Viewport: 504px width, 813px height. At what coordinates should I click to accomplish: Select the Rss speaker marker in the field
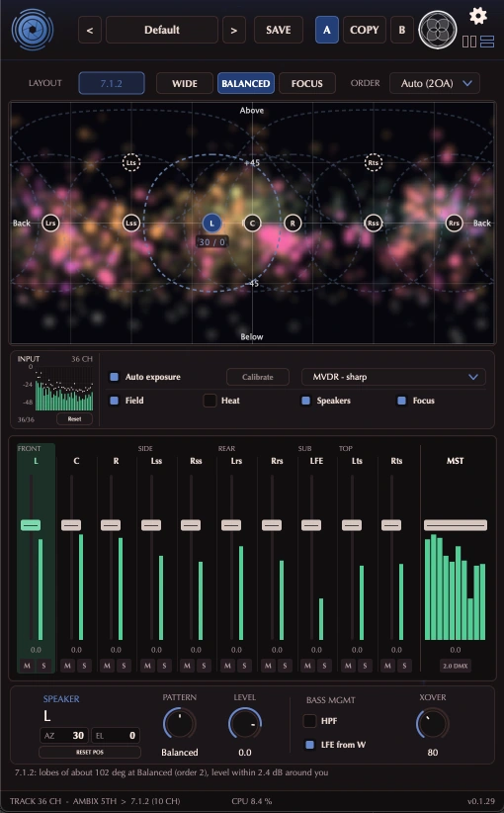pos(373,223)
